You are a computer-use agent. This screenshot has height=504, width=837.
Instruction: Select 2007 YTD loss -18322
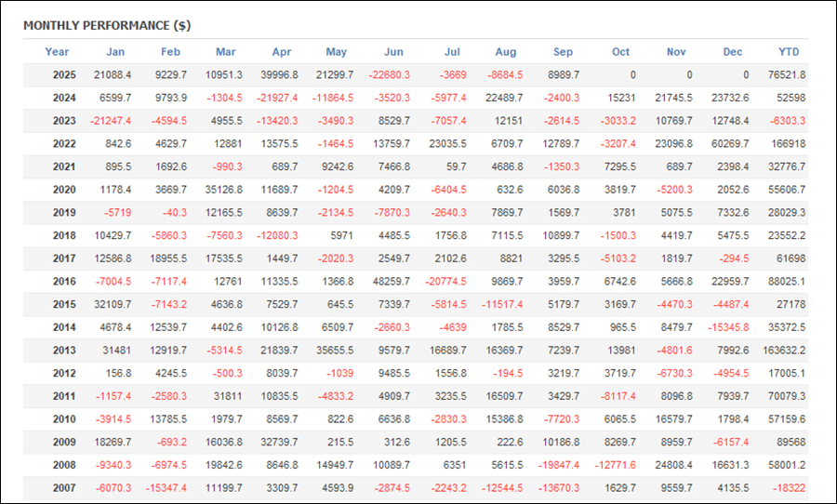tap(789, 486)
